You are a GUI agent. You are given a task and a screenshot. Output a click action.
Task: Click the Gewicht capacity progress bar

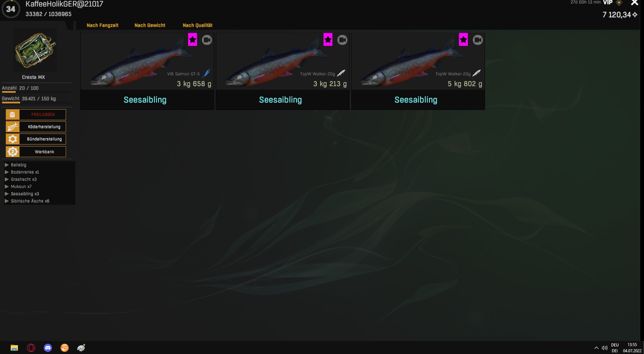click(36, 102)
